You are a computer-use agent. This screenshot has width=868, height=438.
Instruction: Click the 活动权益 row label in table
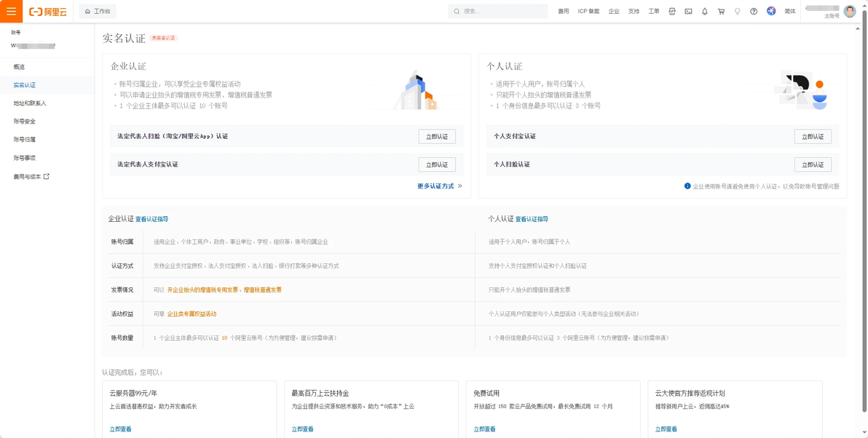(x=122, y=314)
